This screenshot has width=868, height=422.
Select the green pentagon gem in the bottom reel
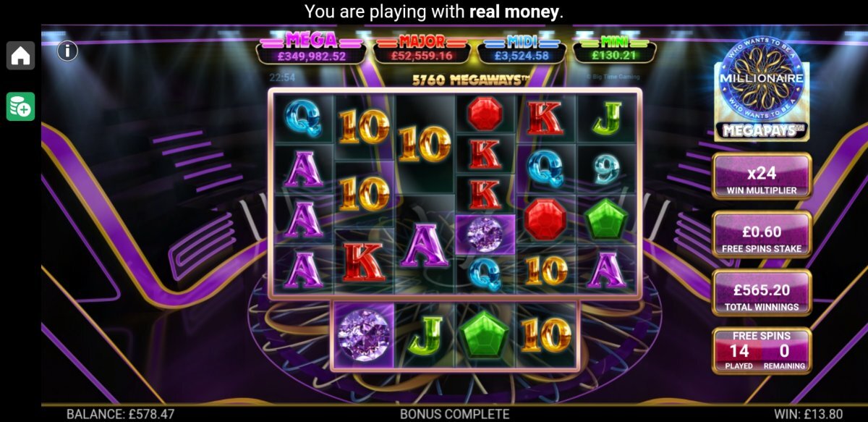[x=485, y=334]
